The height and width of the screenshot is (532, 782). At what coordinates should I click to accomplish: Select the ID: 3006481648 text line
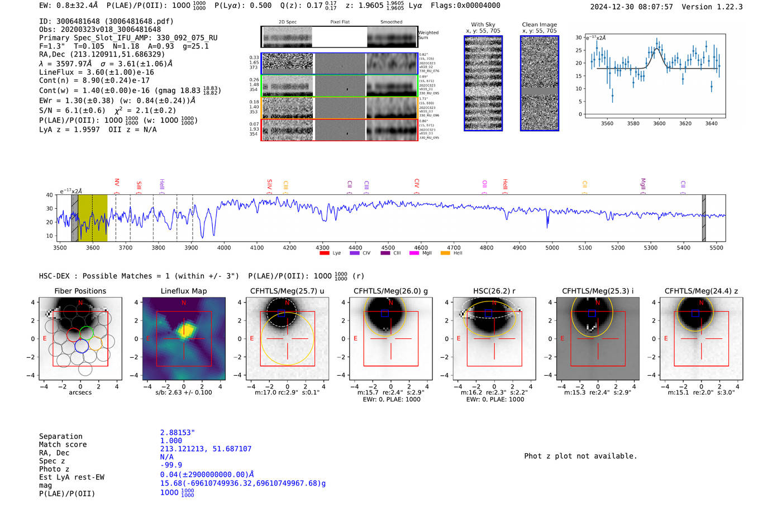[x=106, y=21]
